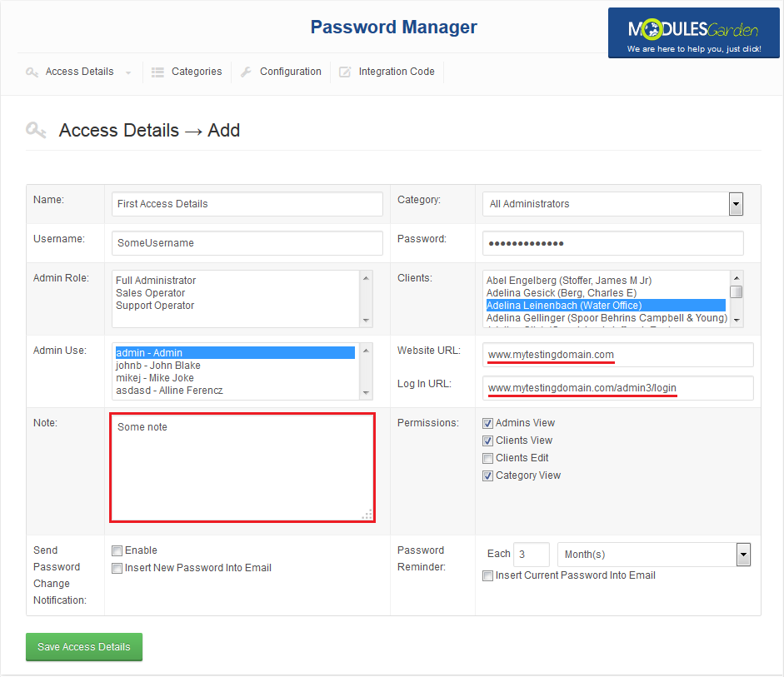Viewport: 784px width, 677px height.
Task: Click the Save Access Details button
Action: 84,647
